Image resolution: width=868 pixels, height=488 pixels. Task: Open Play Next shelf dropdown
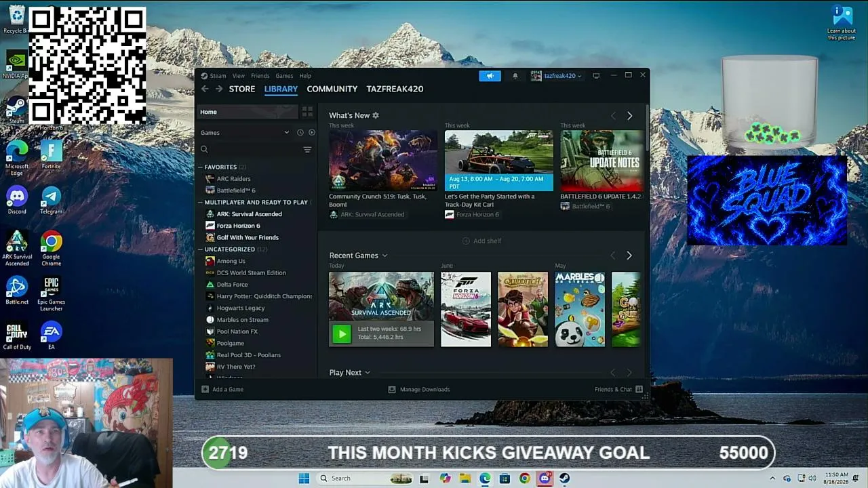tap(368, 373)
